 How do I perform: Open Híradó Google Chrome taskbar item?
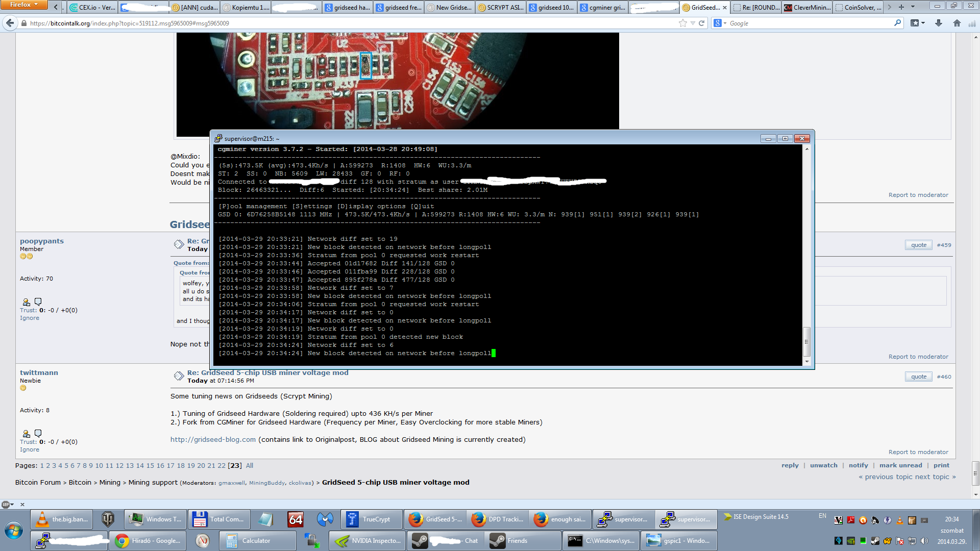[148, 541]
